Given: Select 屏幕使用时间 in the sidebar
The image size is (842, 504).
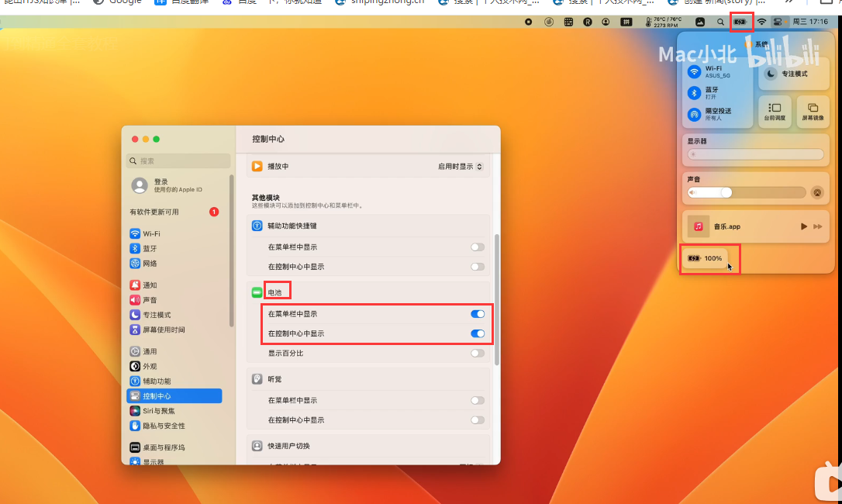Looking at the screenshot, I should [174, 330].
